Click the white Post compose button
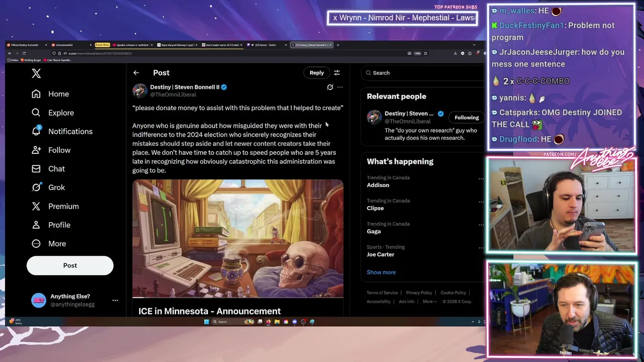The image size is (644, 362). pos(70,265)
